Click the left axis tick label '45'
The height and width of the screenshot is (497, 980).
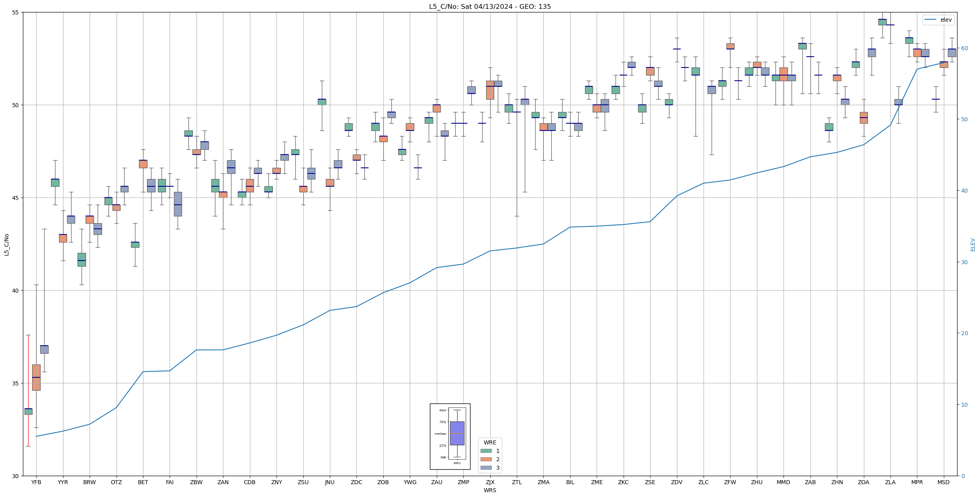click(16, 198)
